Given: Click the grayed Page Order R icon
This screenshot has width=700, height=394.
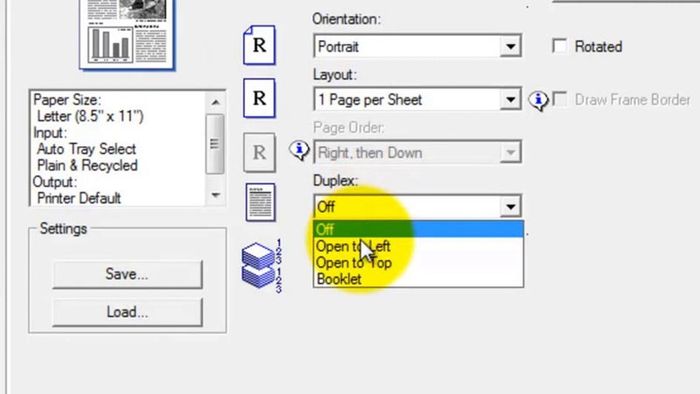Looking at the screenshot, I should 259,153.
